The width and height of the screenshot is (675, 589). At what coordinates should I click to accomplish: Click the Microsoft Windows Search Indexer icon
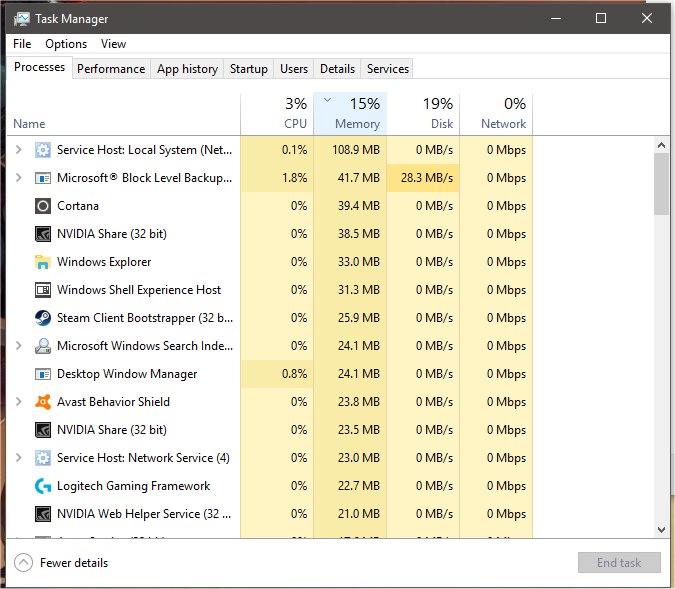(43, 346)
